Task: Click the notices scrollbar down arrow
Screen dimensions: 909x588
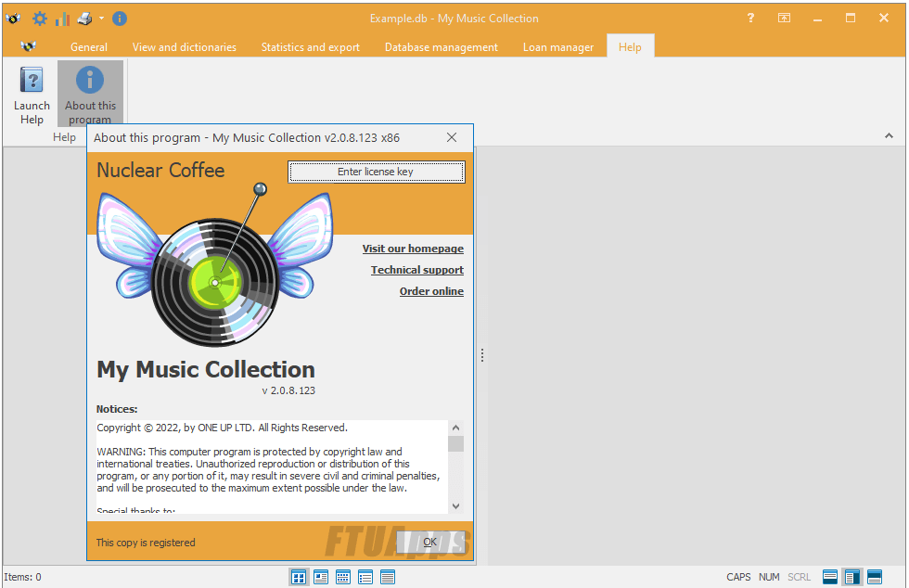Action: [455, 506]
